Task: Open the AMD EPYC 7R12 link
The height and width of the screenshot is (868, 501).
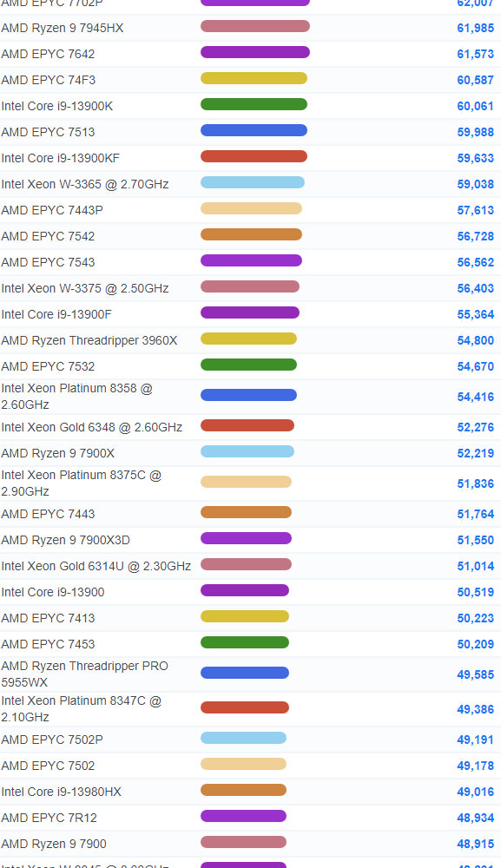Action: (49, 819)
